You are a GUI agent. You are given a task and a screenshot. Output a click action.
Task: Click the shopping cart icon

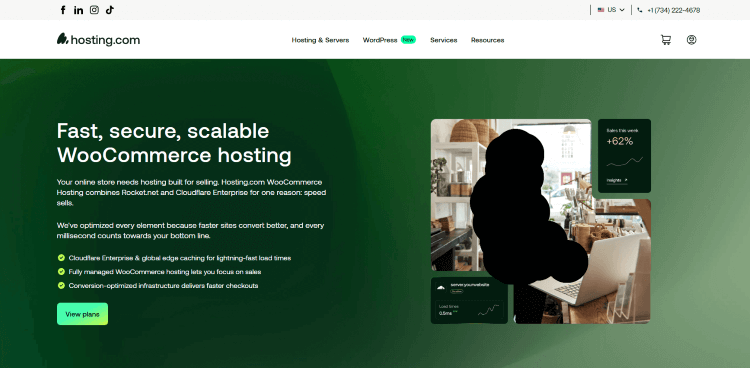[665, 40]
